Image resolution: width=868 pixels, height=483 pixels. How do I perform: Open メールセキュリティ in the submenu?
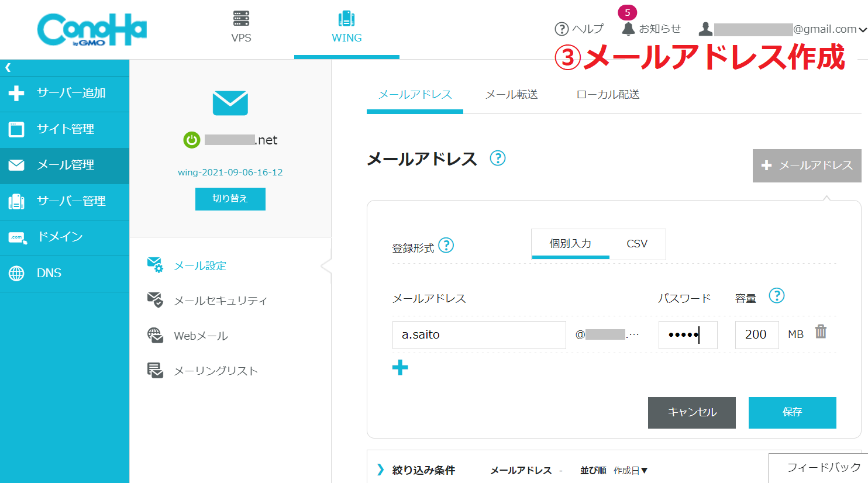pos(221,301)
